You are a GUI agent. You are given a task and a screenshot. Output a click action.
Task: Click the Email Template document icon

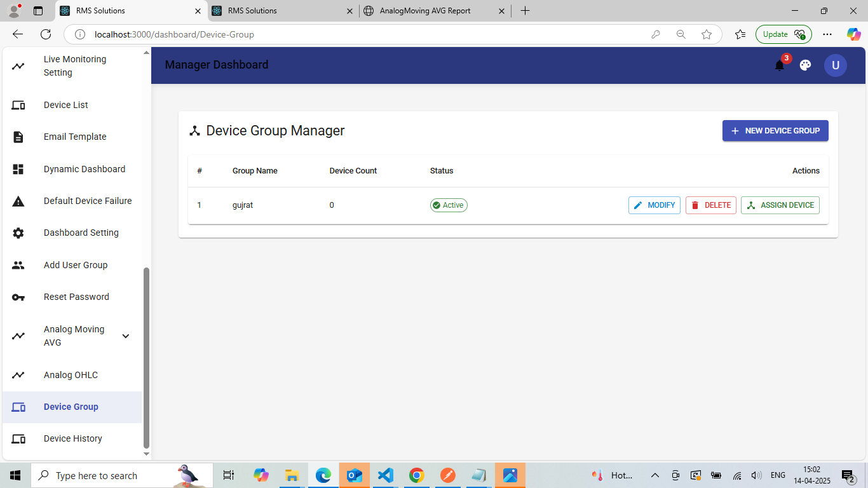coord(18,137)
